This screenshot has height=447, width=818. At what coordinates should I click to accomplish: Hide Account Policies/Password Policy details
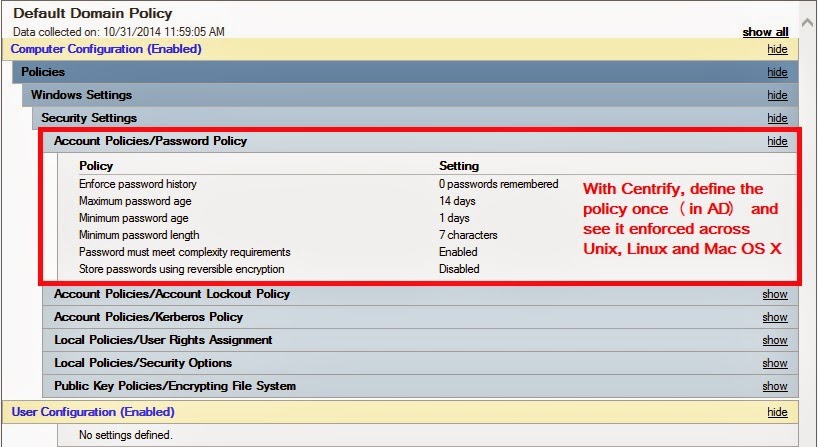tap(777, 141)
